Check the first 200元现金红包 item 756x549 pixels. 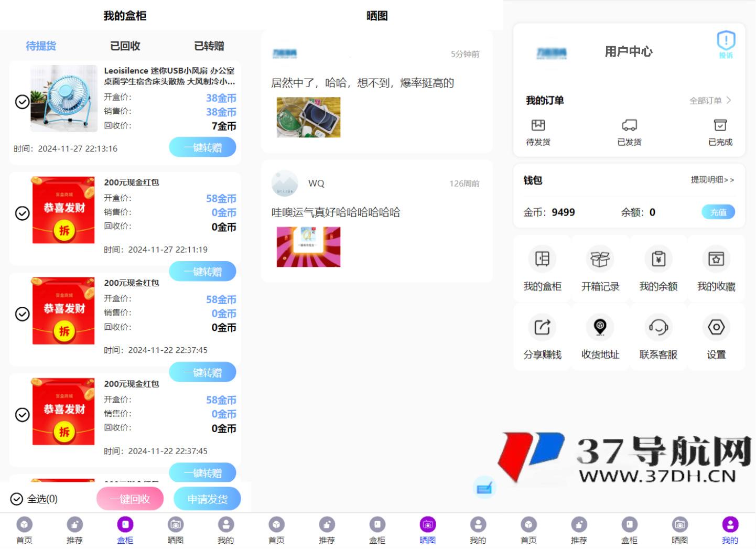click(x=22, y=213)
